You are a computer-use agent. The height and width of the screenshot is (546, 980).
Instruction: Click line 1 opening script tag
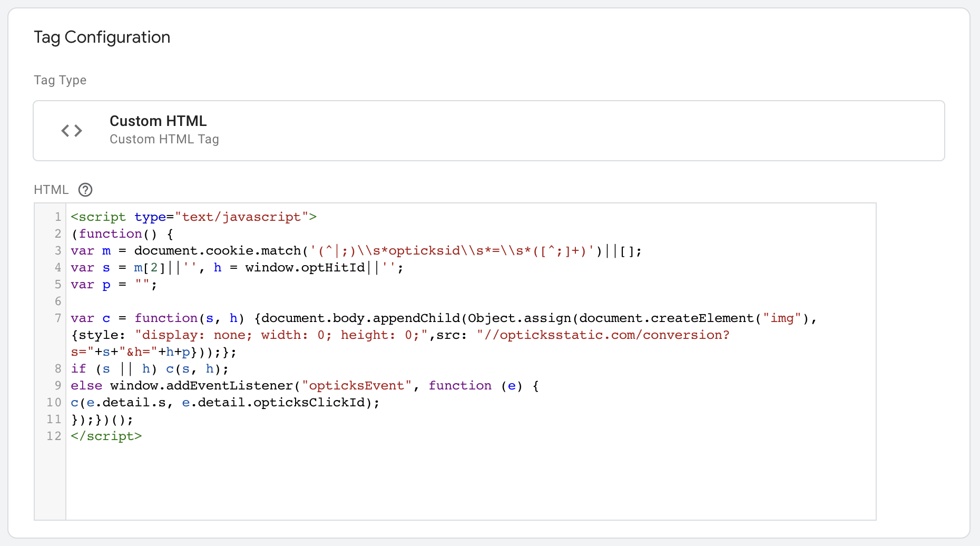[194, 217]
